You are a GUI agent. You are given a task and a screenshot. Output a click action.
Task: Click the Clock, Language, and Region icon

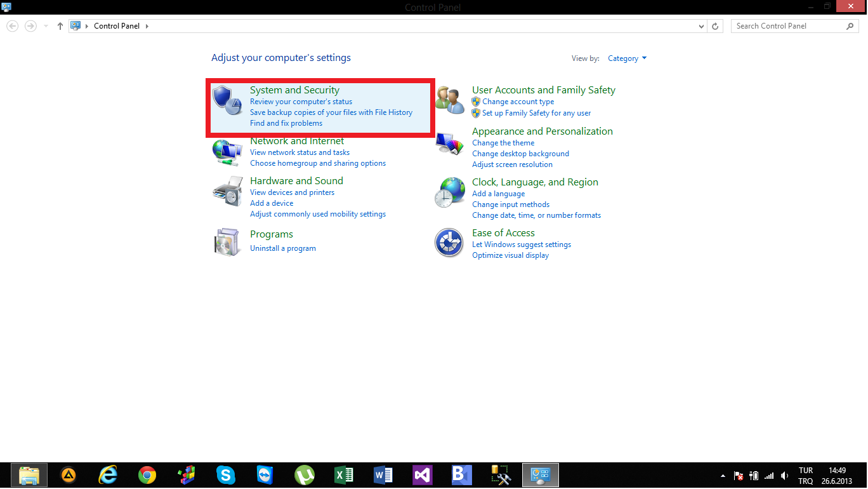[450, 192]
